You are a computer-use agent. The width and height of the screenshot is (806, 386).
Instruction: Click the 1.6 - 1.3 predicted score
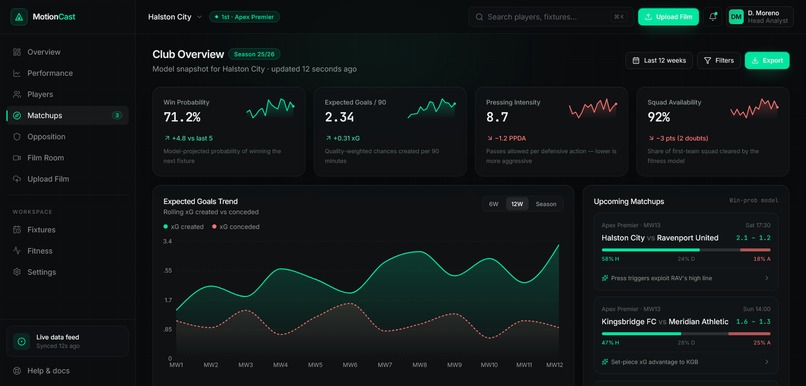[753, 322]
